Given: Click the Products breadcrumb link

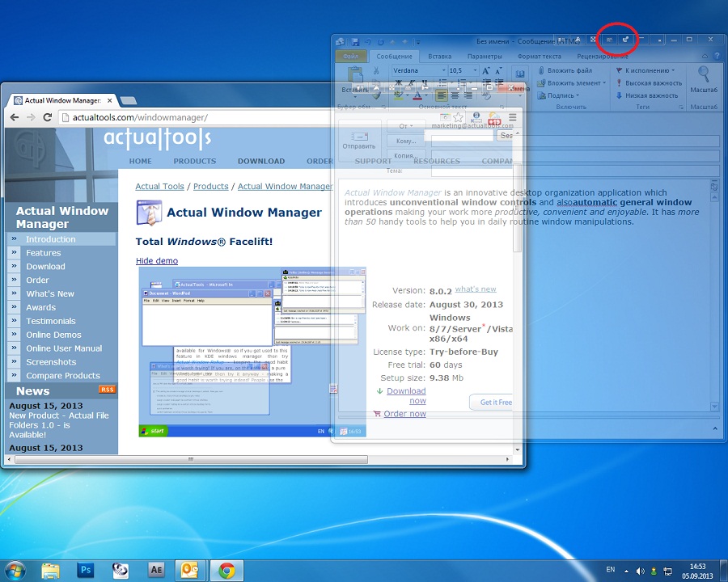Looking at the screenshot, I should click(211, 186).
